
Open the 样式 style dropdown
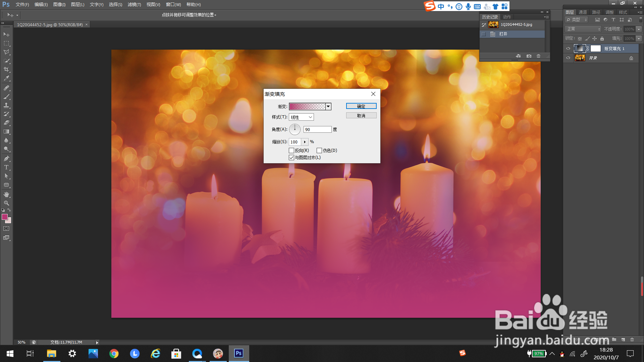[x=301, y=117]
